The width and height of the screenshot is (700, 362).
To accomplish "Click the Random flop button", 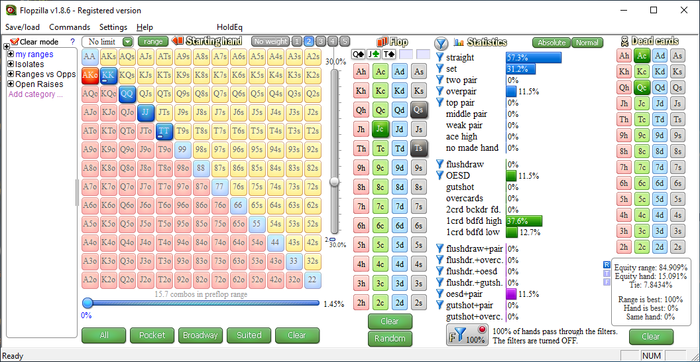I will click(x=390, y=338).
